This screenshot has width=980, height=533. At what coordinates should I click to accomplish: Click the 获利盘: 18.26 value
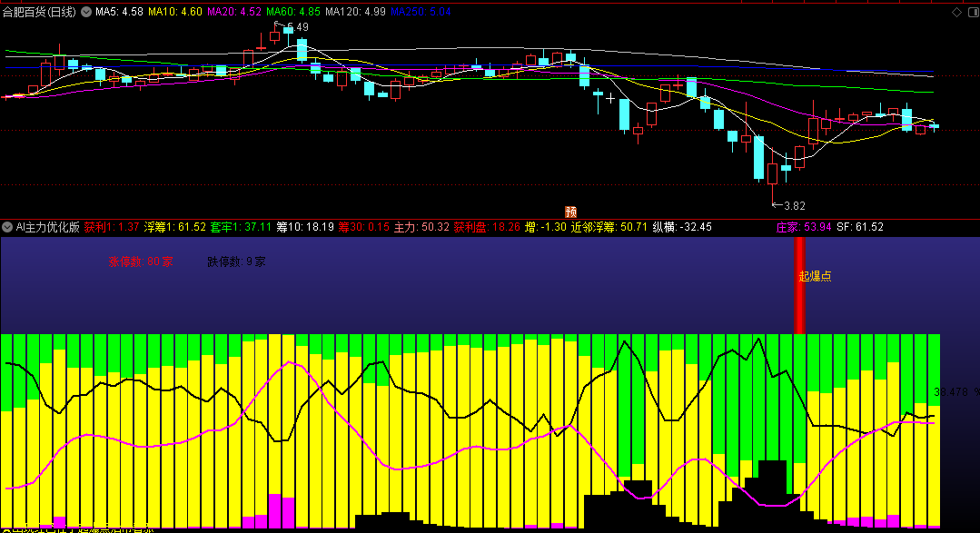pos(487,227)
